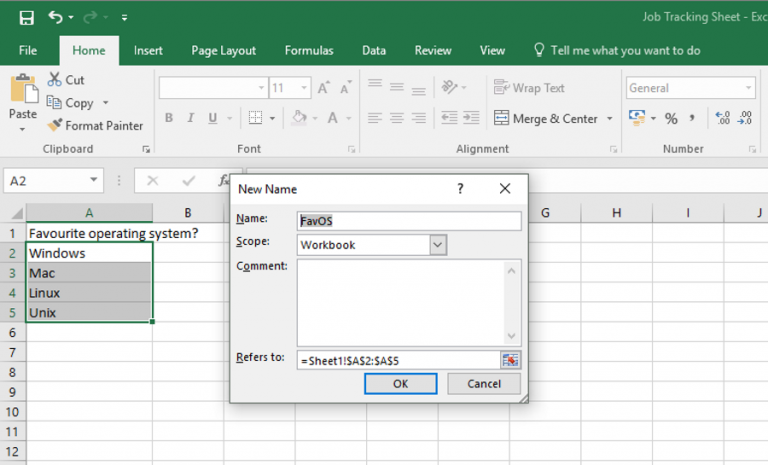Collapse dialog with range selector icon
This screenshot has width=768, height=465.
(510, 361)
